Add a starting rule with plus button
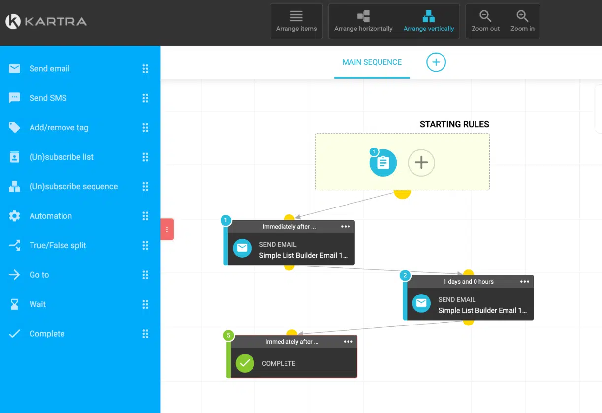 coord(421,163)
